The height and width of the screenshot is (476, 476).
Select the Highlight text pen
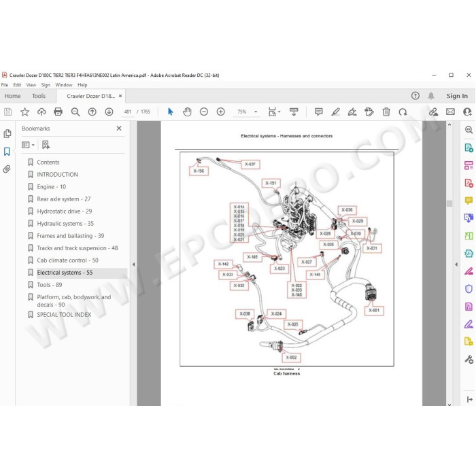tap(335, 112)
